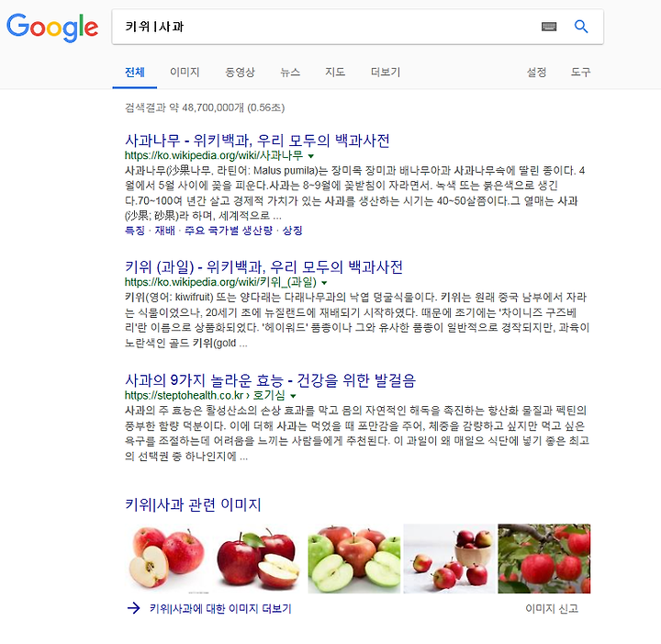Open the on-screen keyboard icon
Viewport: 661px width, 644px height.
coord(548,27)
